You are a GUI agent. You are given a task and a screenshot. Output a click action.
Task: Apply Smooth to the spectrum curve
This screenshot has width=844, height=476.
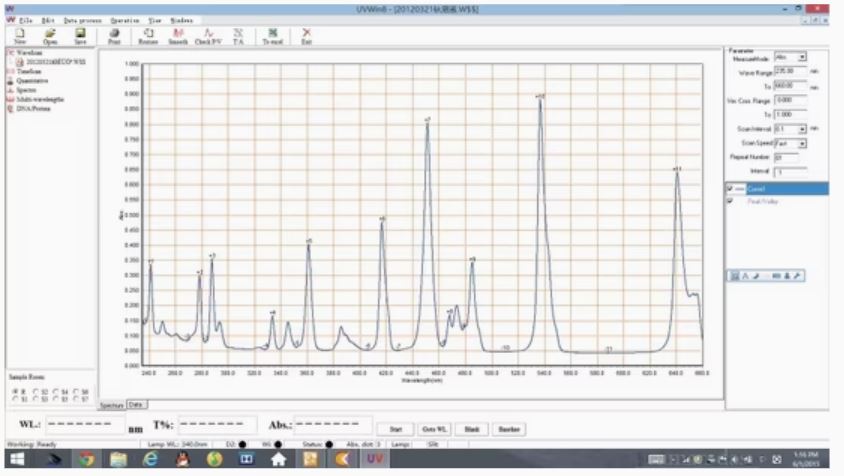(x=178, y=36)
